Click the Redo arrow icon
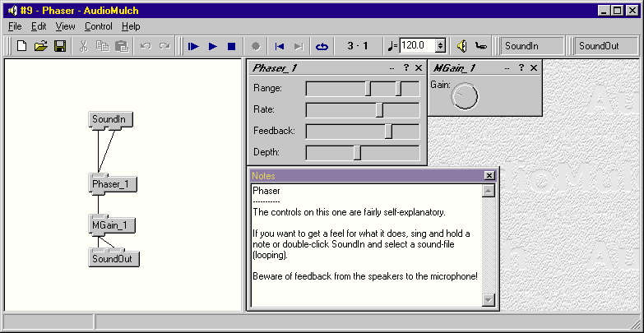The width and height of the screenshot is (644, 333). pyautogui.click(x=164, y=46)
